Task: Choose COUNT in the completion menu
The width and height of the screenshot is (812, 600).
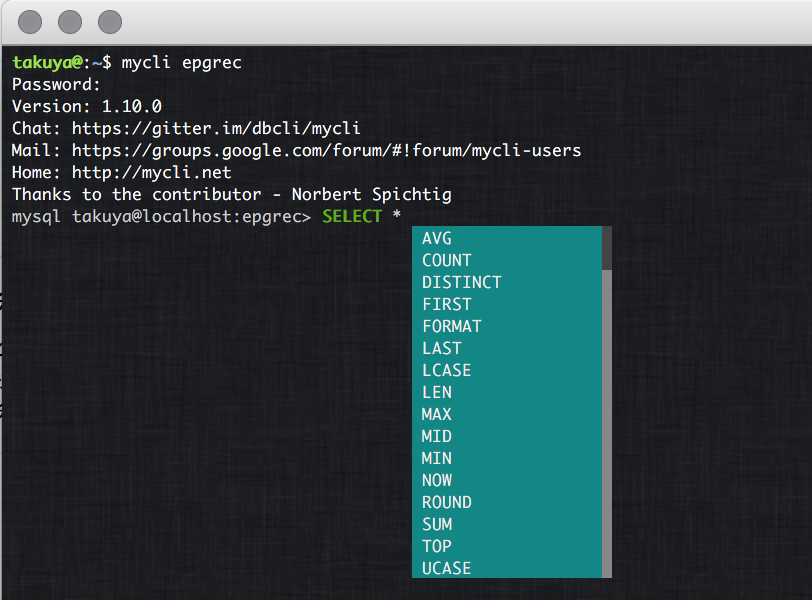Action: 507,260
